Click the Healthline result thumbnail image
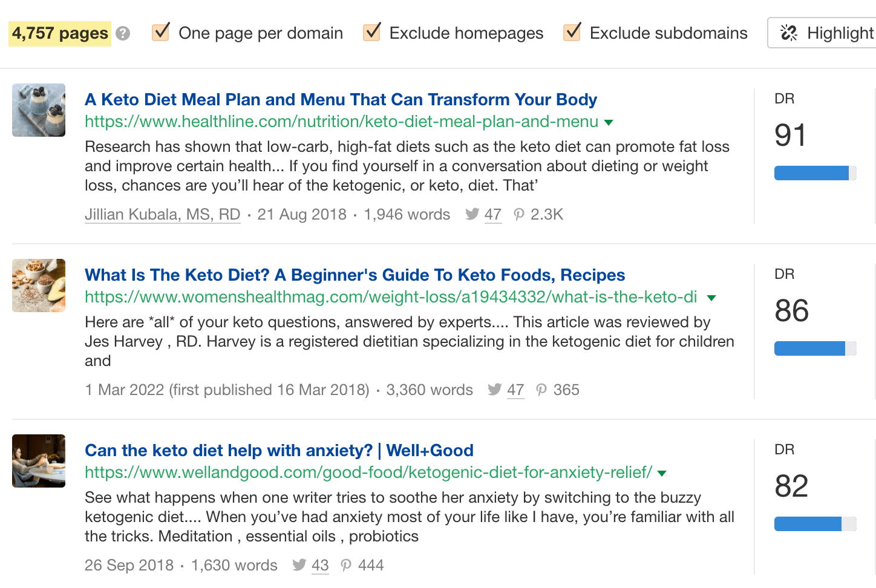 pos(39,110)
